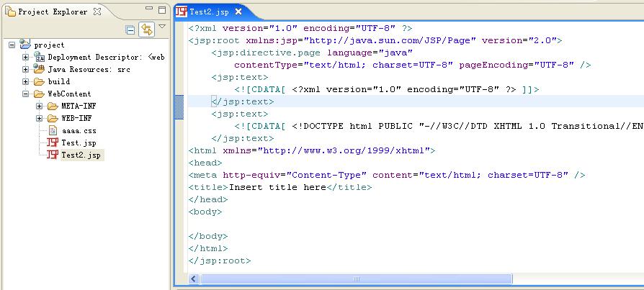Click the </head> closing tag
The height and width of the screenshot is (290, 644).
click(207, 200)
